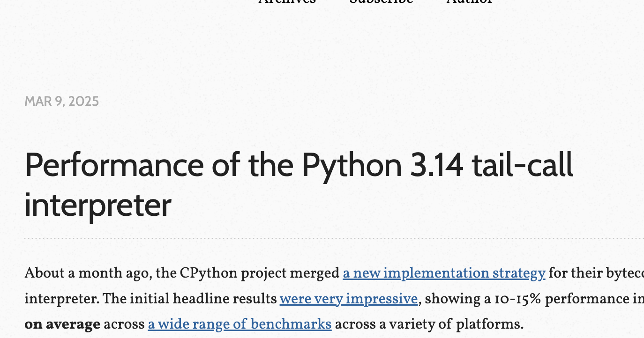The width and height of the screenshot is (644, 338).
Task: Click the words 'About a month ago'
Action: click(88, 273)
